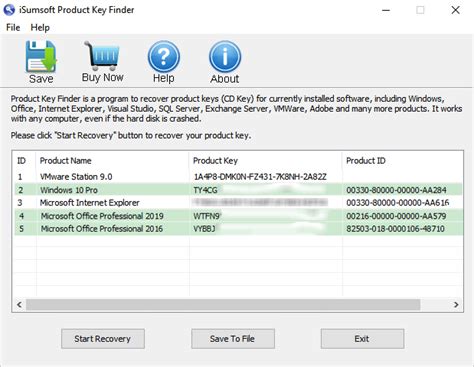
Task: Click the Start Recovery button
Action: coord(103,339)
